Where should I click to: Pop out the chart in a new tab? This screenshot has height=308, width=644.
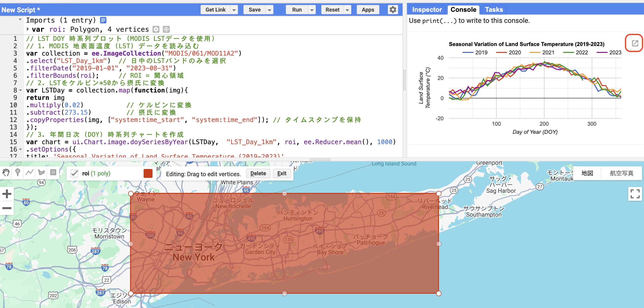pos(635,43)
